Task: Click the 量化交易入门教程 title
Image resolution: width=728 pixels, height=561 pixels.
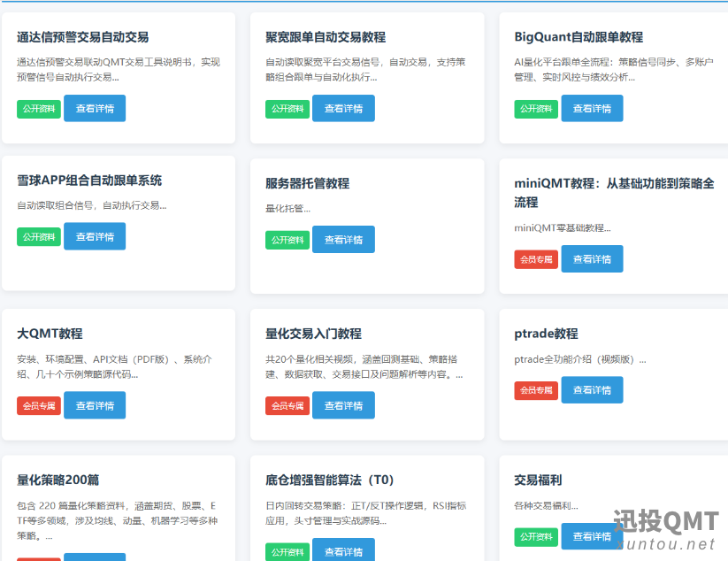Action: tap(313, 334)
